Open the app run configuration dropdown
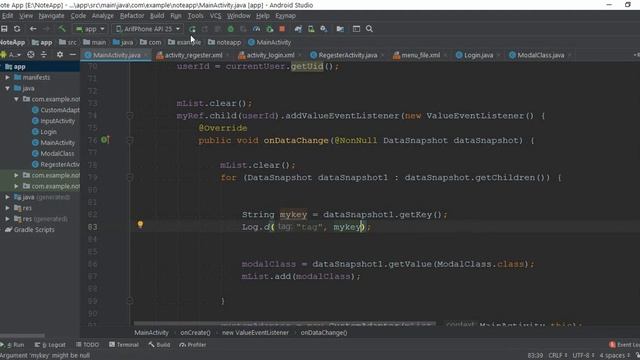Viewport: 640px width, 360px height. (91, 29)
